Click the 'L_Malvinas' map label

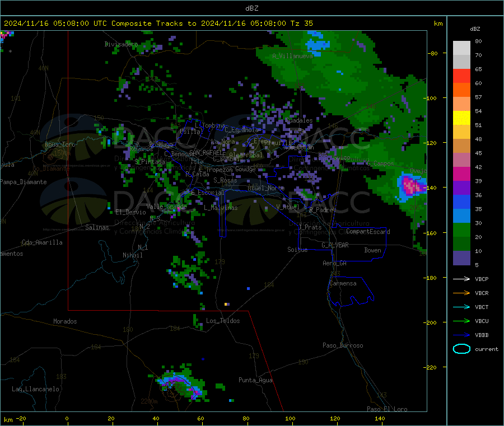click(221, 208)
